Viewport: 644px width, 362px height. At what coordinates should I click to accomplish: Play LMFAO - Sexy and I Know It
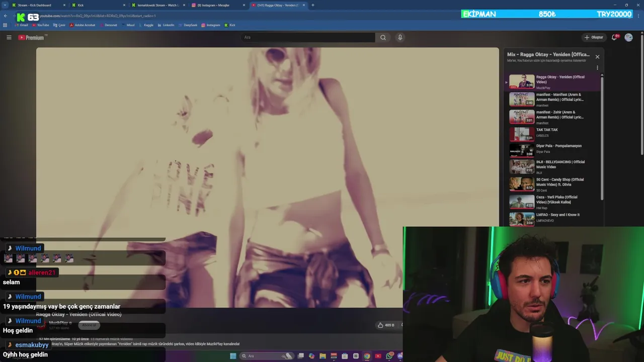coord(552,219)
